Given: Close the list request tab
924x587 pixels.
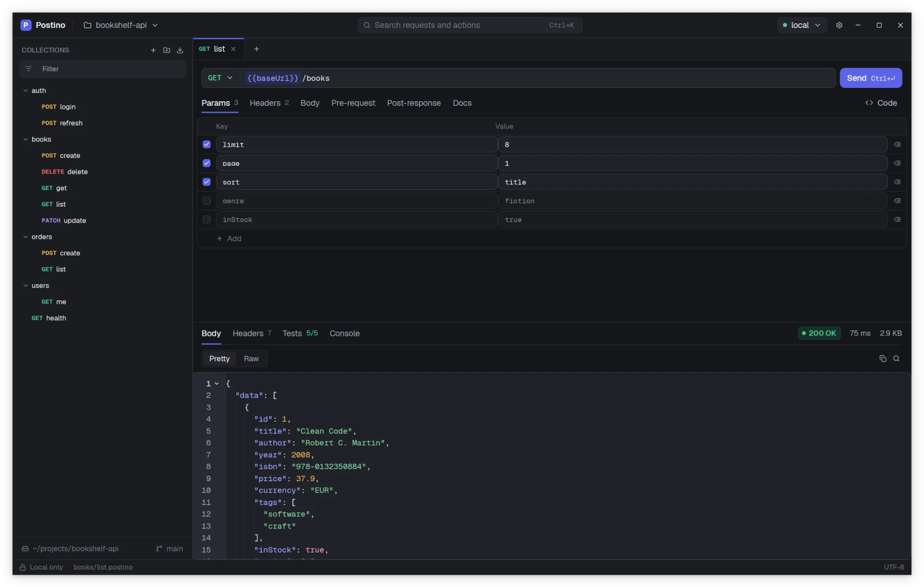Looking at the screenshot, I should pyautogui.click(x=233, y=49).
